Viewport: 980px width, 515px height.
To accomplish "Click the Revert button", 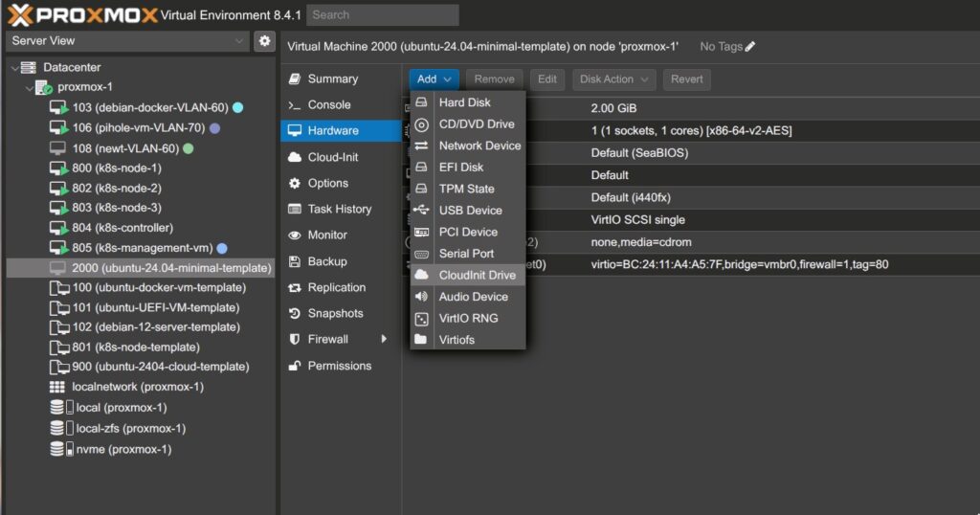I will point(686,79).
